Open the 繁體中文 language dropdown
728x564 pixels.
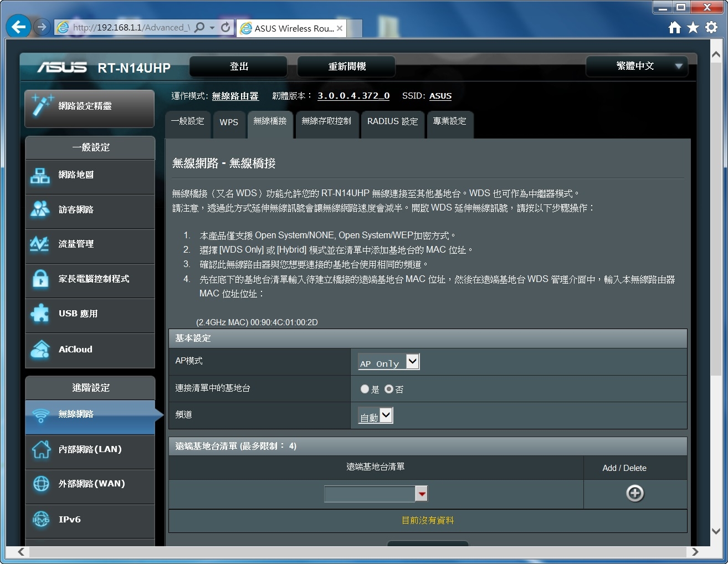[x=637, y=66]
